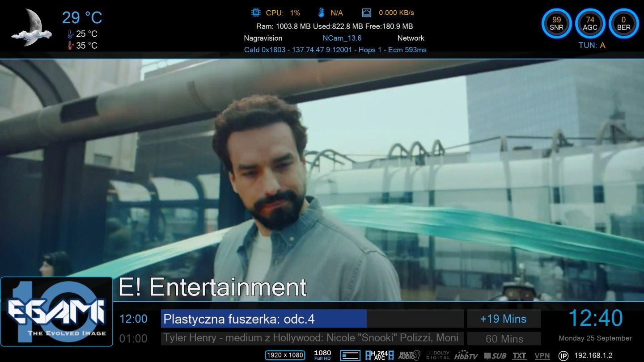Click the Dolby Digital icon
The height and width of the screenshot is (362, 644).
438,355
